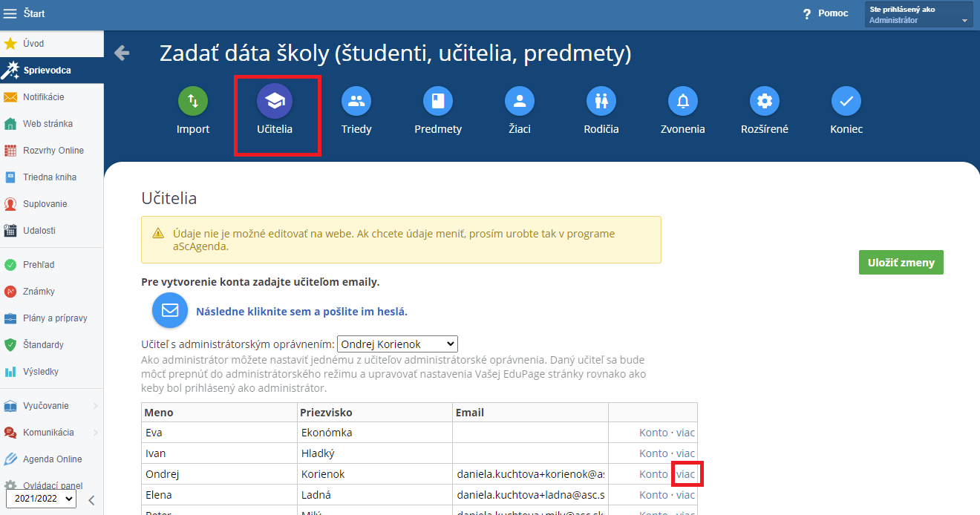Image resolution: width=980 pixels, height=515 pixels.
Task: Open the hamburger Štart menu icon
Action: pyautogui.click(x=10, y=13)
